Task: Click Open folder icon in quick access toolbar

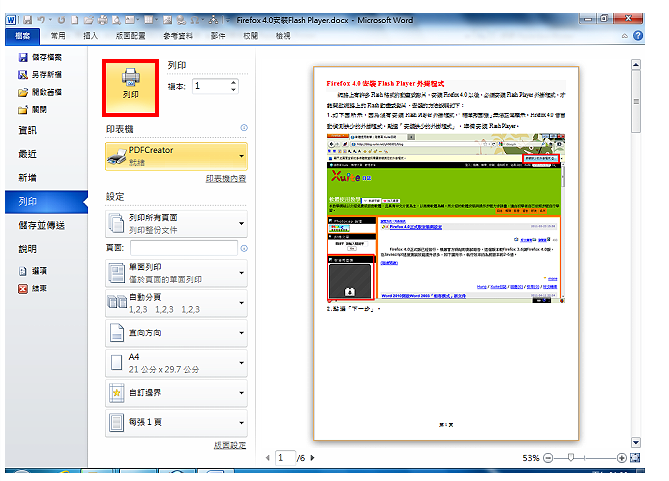Action: (x=89, y=20)
